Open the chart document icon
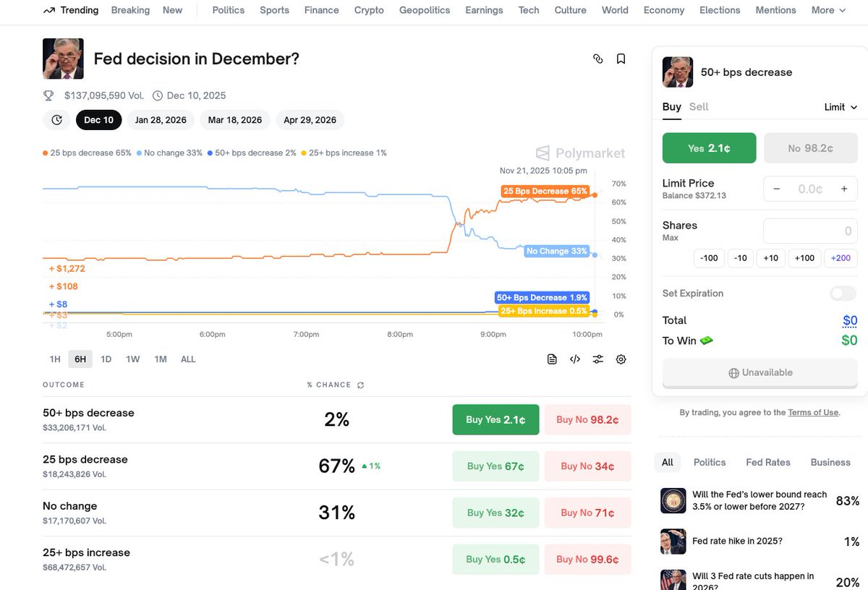The width and height of the screenshot is (868, 590). point(552,359)
